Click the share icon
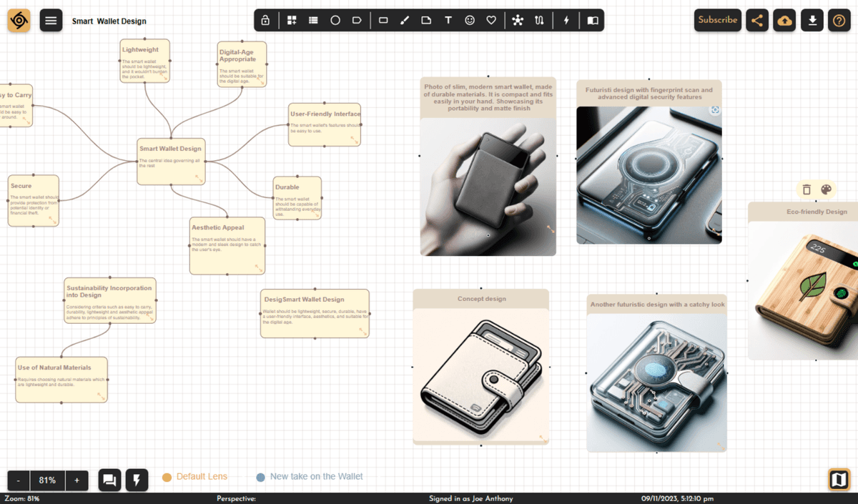Screen dimensions: 858x504 point(757,21)
